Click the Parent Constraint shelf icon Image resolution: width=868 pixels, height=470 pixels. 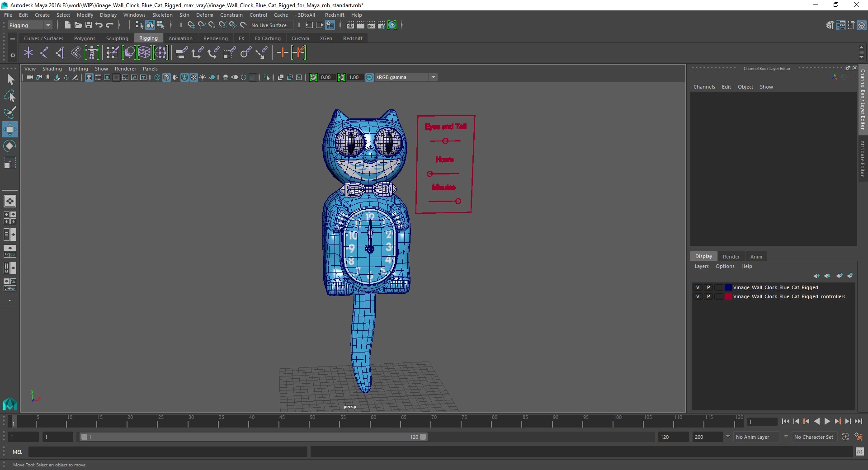tap(182, 53)
